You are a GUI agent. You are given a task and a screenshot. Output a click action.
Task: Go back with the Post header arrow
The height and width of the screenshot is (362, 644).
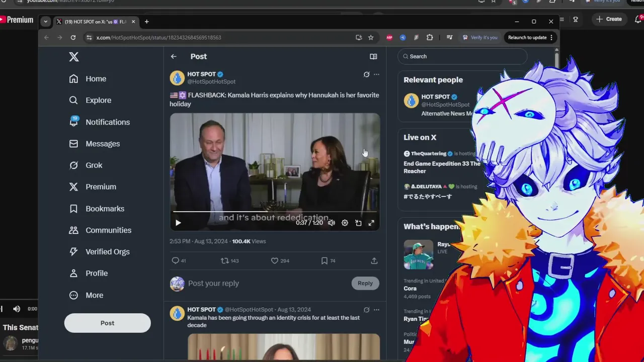pyautogui.click(x=174, y=57)
